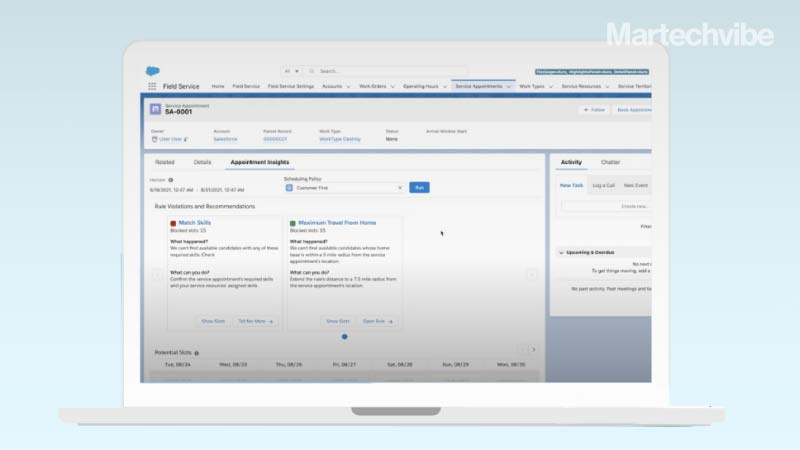Image resolution: width=800 pixels, height=450 pixels.
Task: Select the New Task activity tab
Action: click(x=571, y=185)
